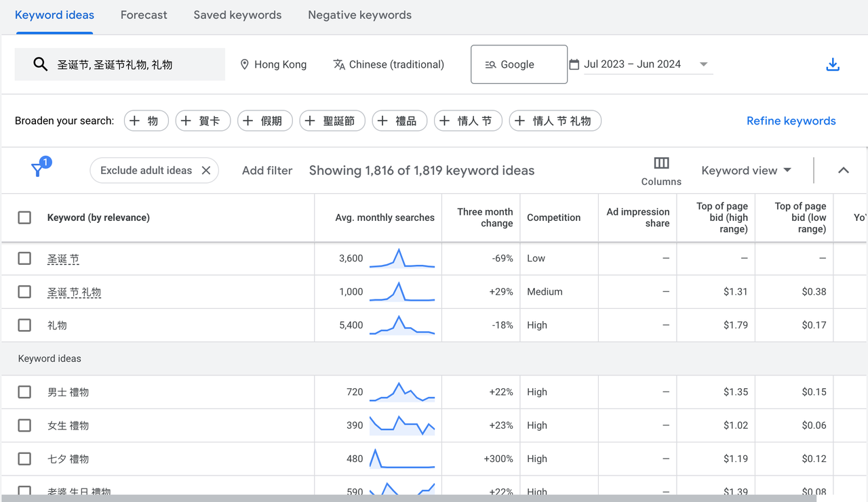Open the Columns icon
The height and width of the screenshot is (502, 868).
[x=661, y=163]
